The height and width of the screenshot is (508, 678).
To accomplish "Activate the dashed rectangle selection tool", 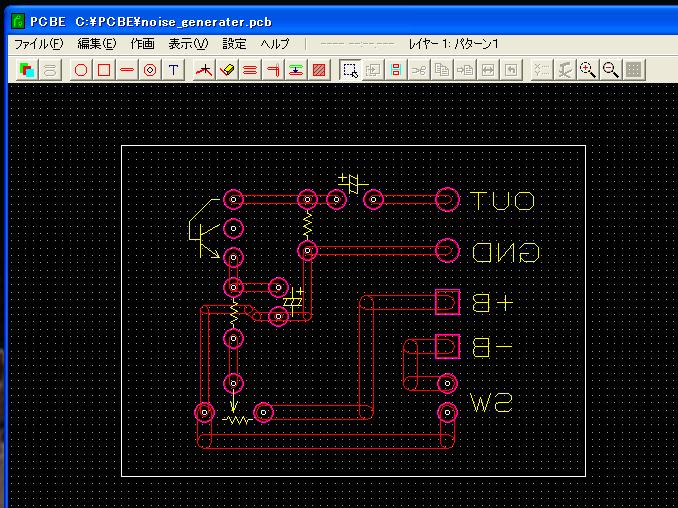I will pyautogui.click(x=350, y=70).
